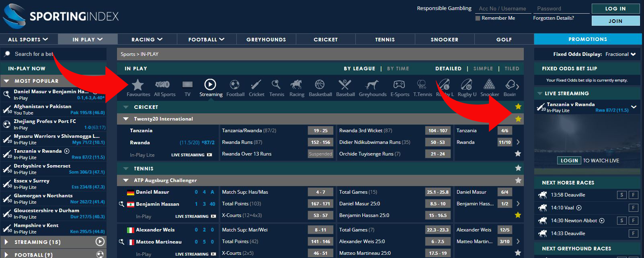Open the All Sports dropdown menu

point(29,39)
